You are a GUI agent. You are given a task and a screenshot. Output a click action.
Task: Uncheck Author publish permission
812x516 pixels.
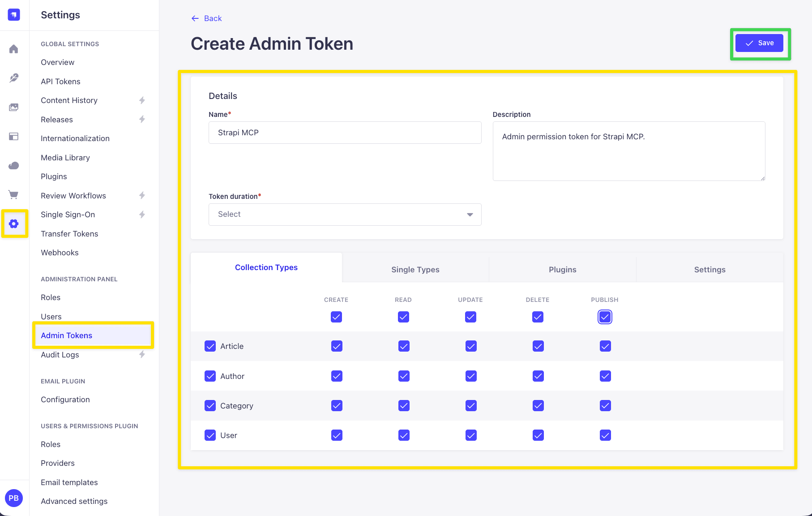[x=605, y=376]
